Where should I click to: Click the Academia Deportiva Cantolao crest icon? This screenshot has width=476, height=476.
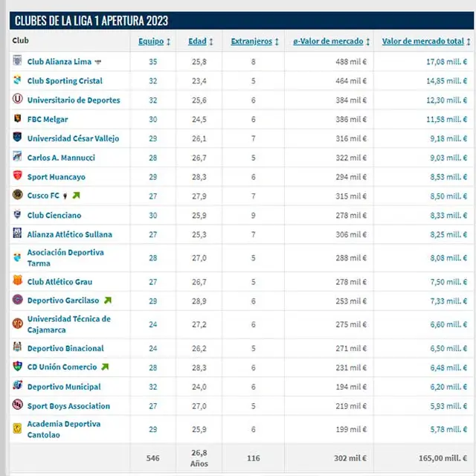[17, 429]
